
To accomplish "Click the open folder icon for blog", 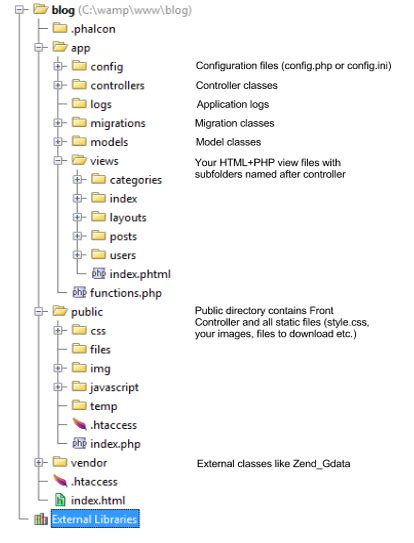I will pos(41,9).
